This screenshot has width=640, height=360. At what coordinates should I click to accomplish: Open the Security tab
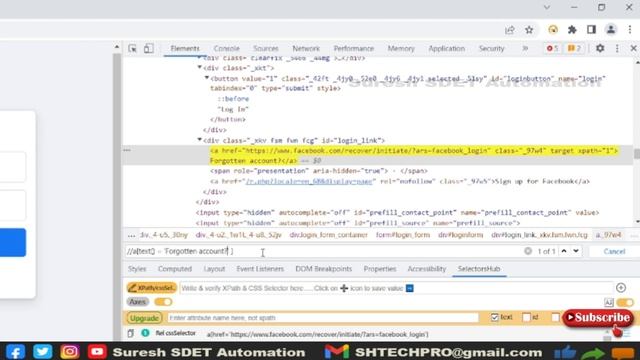pyautogui.click(x=491, y=48)
